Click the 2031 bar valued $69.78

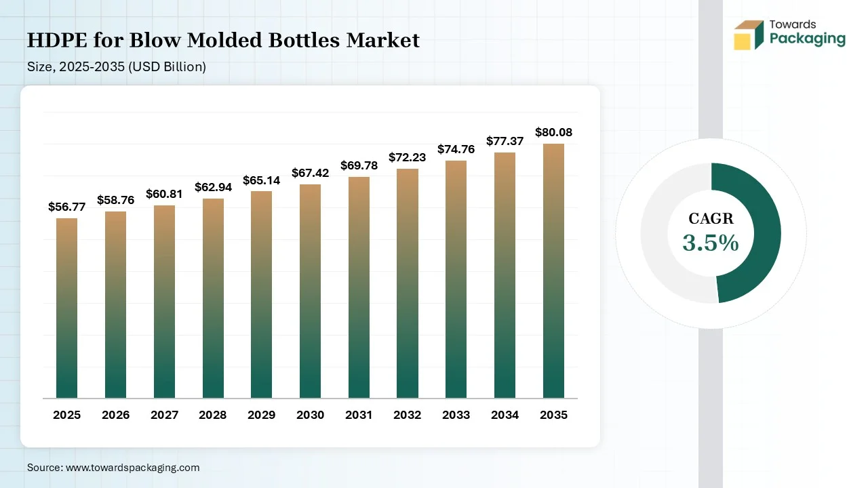pyautogui.click(x=359, y=288)
